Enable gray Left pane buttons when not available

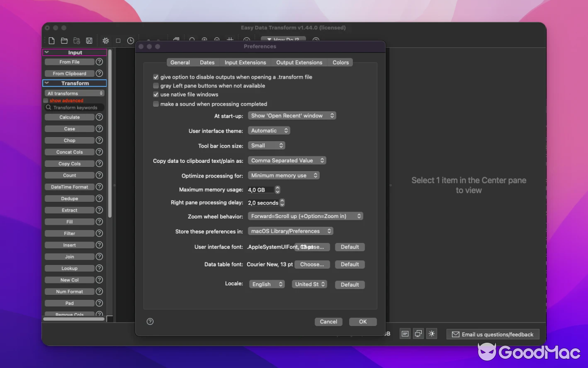coord(156,86)
